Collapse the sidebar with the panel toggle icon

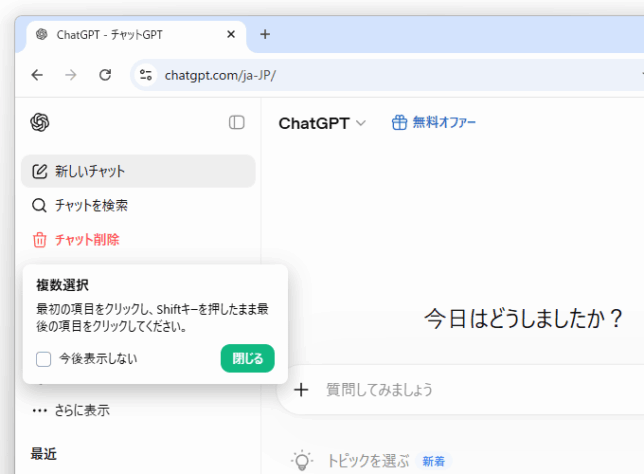237,122
